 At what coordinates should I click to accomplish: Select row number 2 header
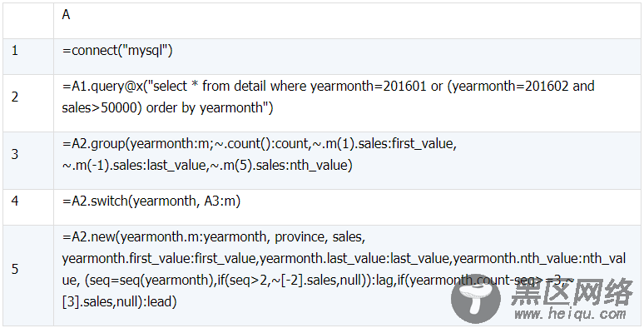pos(28,102)
